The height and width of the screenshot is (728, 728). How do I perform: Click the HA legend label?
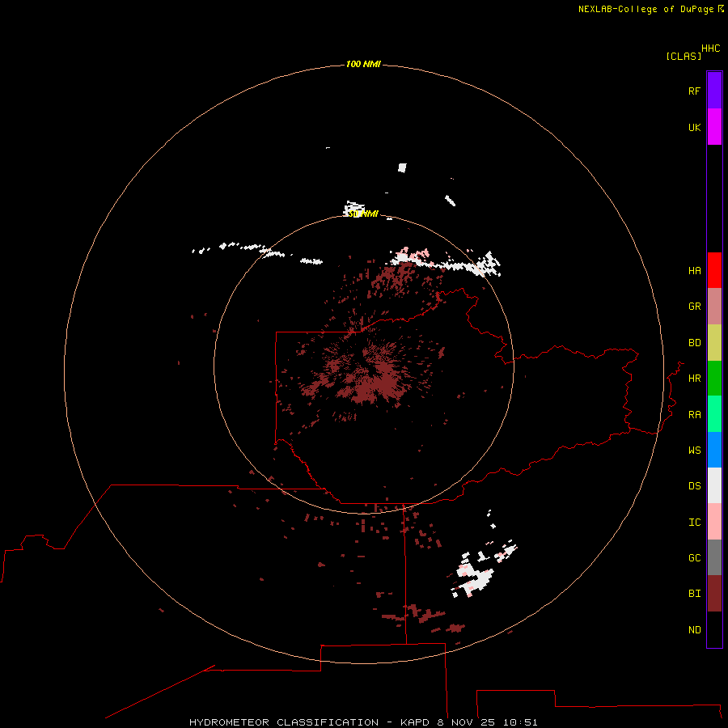[694, 271]
